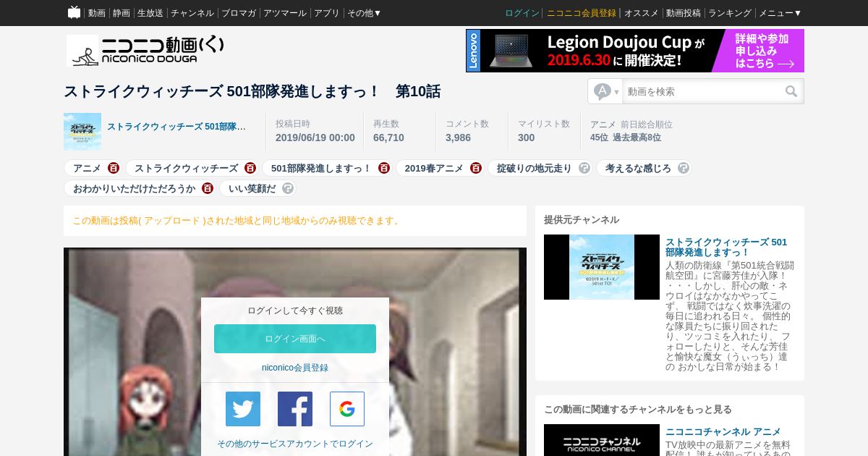Click the post date 2019/06/19 00:00

click(315, 138)
